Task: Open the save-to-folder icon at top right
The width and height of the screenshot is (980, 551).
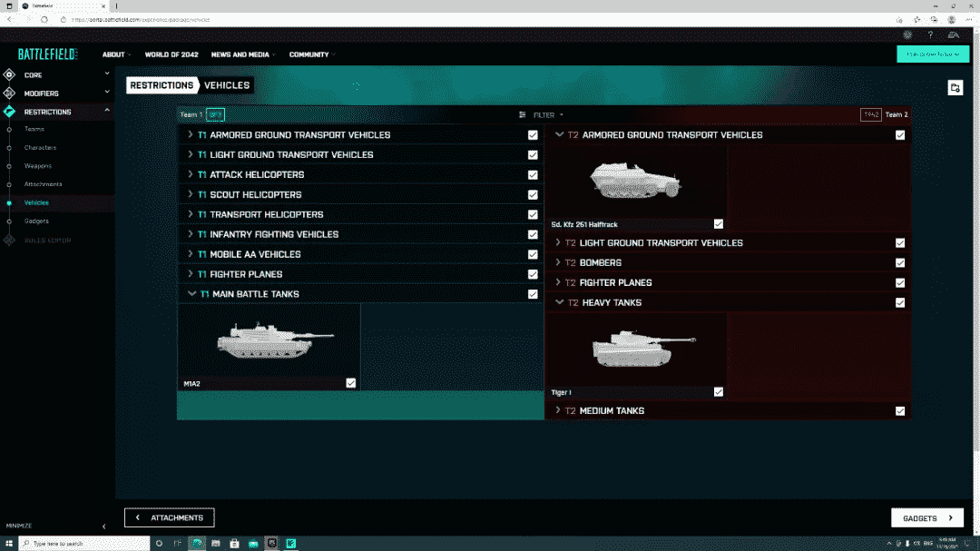Action: click(x=955, y=88)
